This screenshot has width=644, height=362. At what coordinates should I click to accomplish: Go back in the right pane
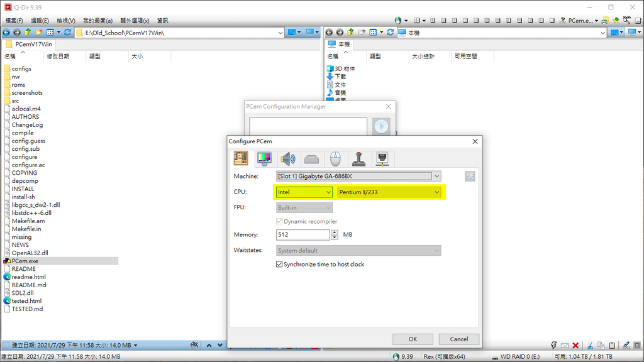pyautogui.click(x=329, y=33)
